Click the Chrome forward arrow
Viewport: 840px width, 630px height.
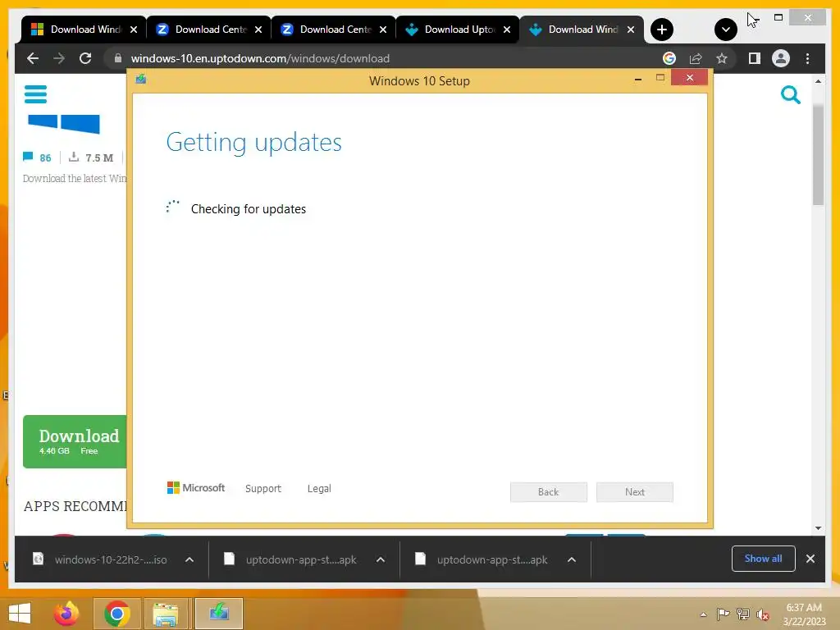(59, 58)
